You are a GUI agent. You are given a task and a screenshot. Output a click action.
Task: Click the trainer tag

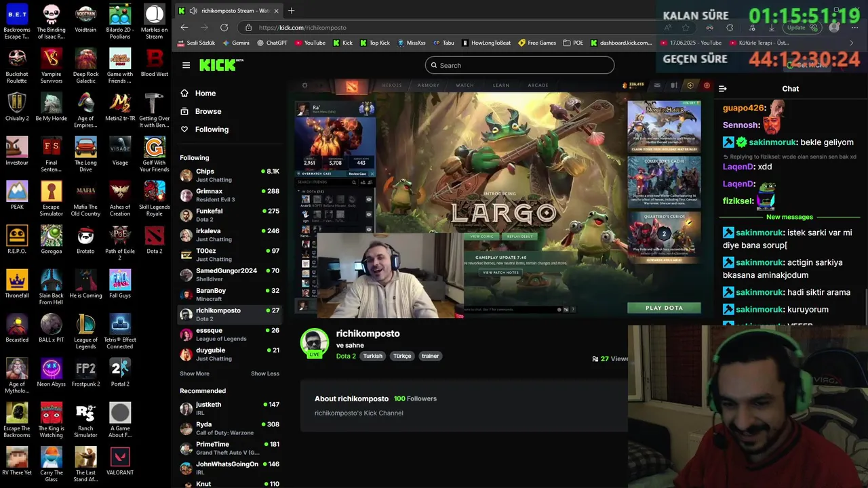coord(430,356)
